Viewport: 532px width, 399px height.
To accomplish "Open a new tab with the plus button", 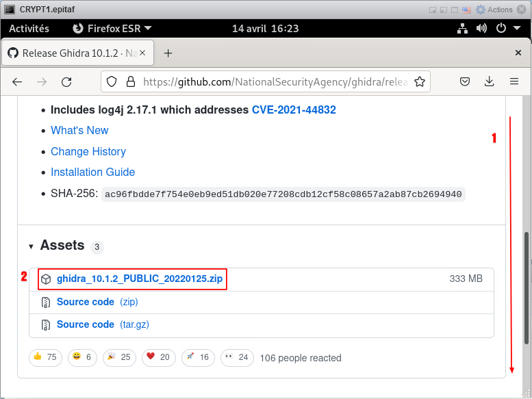I will (168, 53).
